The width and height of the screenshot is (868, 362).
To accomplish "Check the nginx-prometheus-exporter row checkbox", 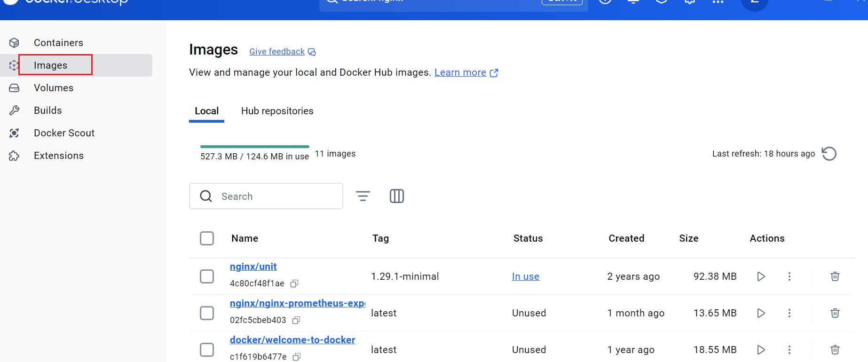I will (x=207, y=313).
